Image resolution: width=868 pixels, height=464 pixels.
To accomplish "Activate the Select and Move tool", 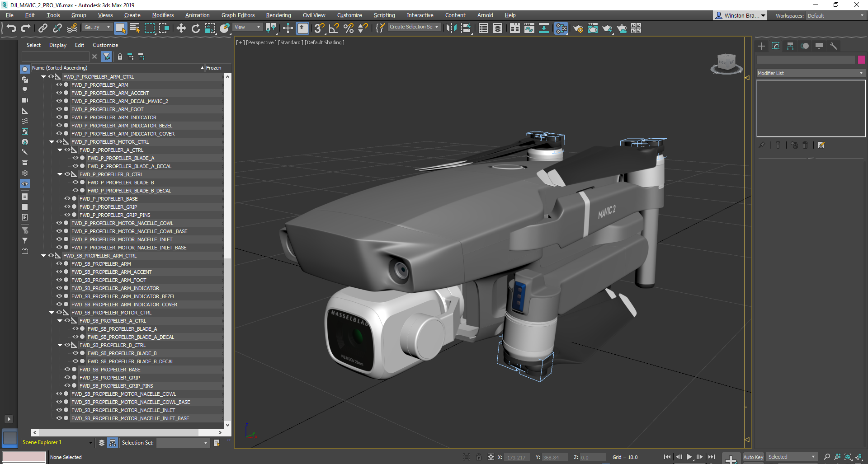I will click(x=181, y=28).
